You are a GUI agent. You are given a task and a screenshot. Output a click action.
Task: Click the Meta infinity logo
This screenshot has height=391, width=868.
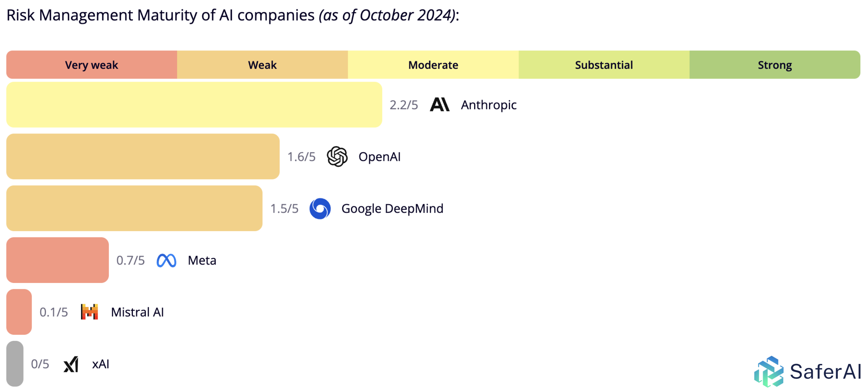[x=166, y=261]
